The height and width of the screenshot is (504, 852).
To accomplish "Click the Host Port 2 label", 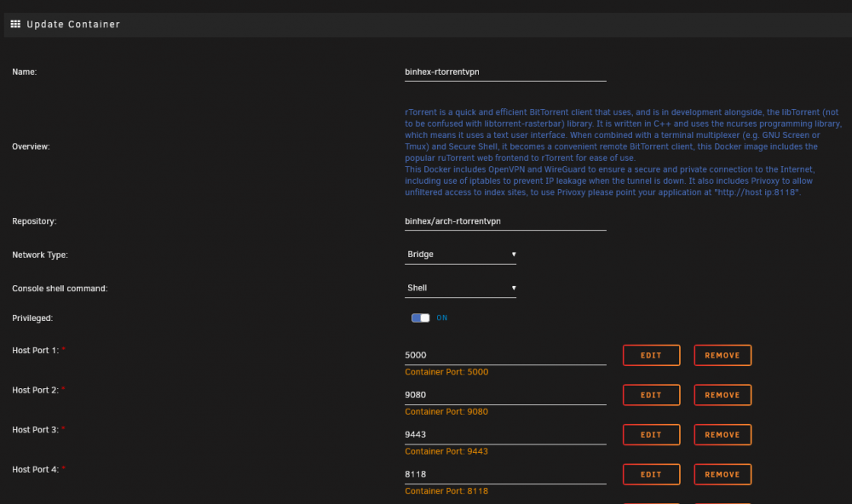I will point(35,391).
